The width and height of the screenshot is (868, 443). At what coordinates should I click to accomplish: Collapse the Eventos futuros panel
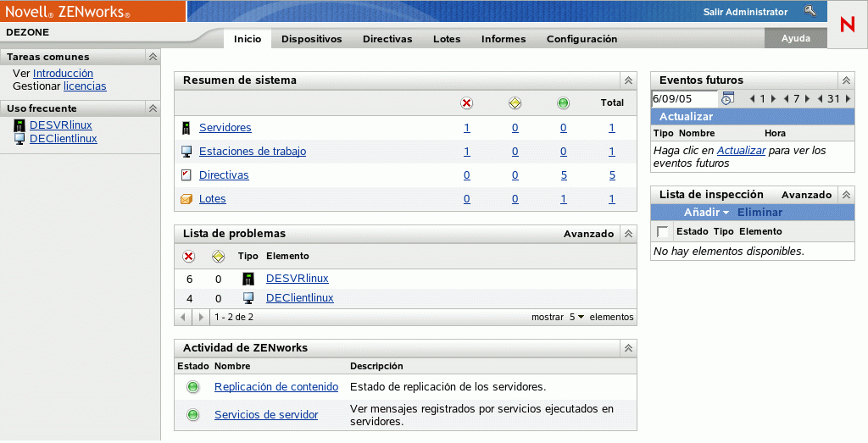(x=847, y=80)
